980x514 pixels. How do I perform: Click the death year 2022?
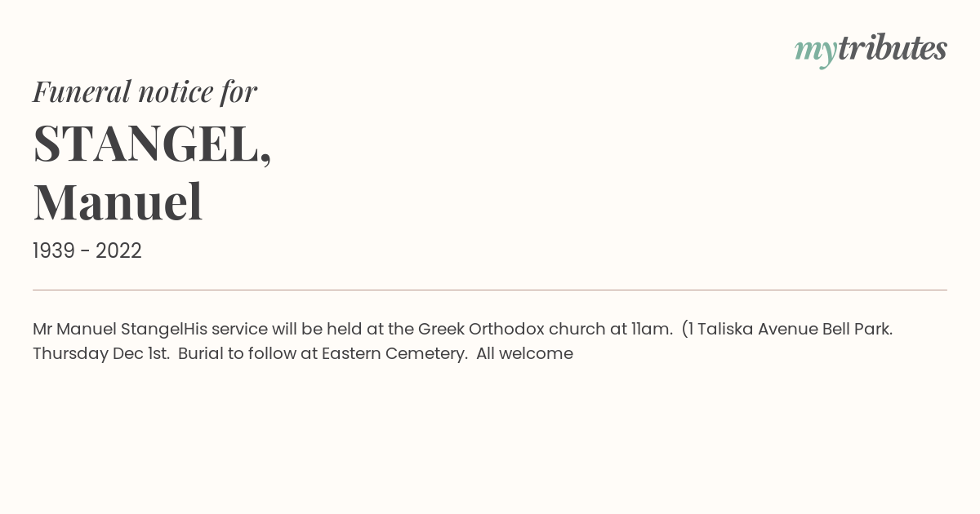tap(118, 250)
